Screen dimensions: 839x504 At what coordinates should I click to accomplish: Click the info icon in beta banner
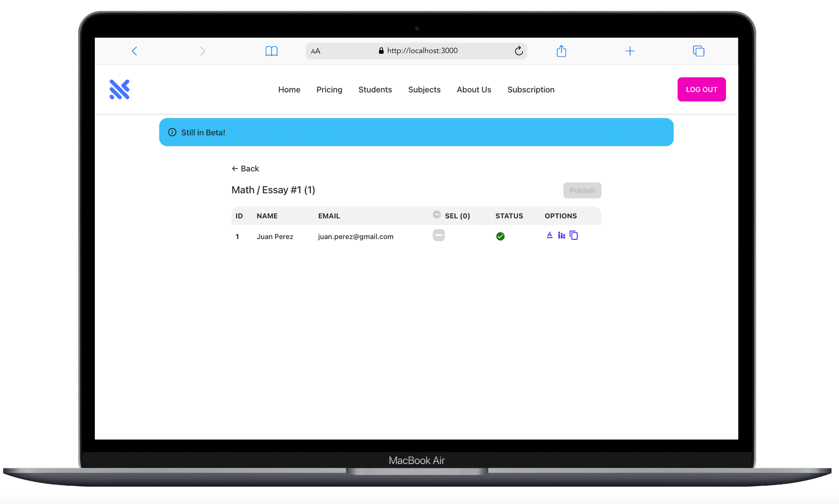172,132
